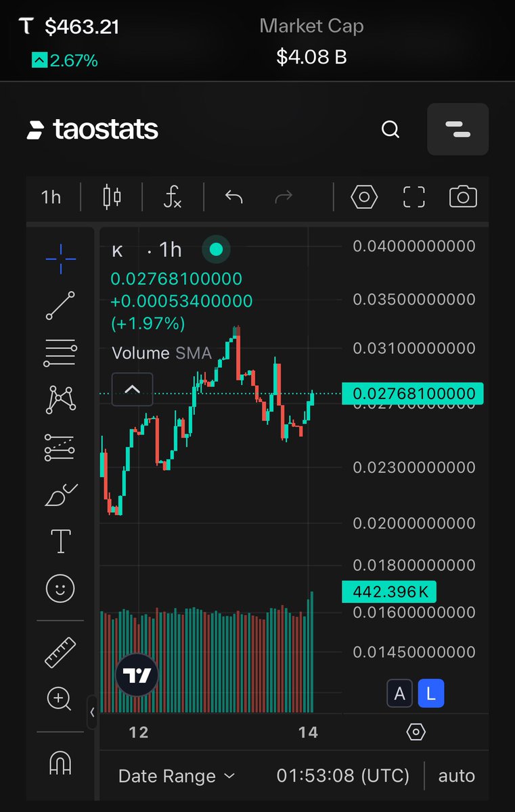Viewport: 515px width, 812px height.
Task: Click the date label 12 on time axis
Action: [139, 732]
